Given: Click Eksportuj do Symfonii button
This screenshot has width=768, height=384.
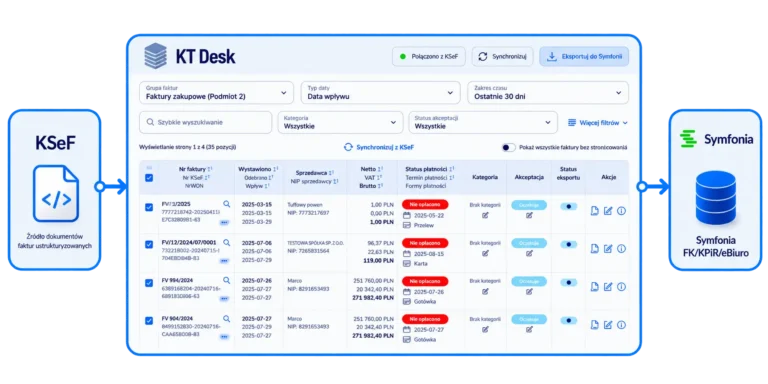Looking at the screenshot, I should click(584, 57).
